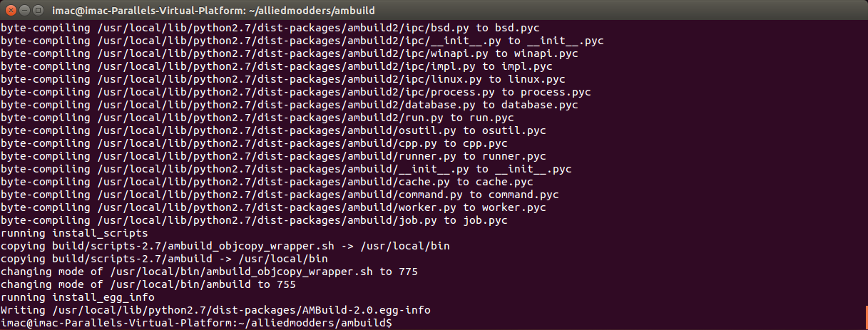Click 'changing mode' line ending in 775

click(209, 272)
